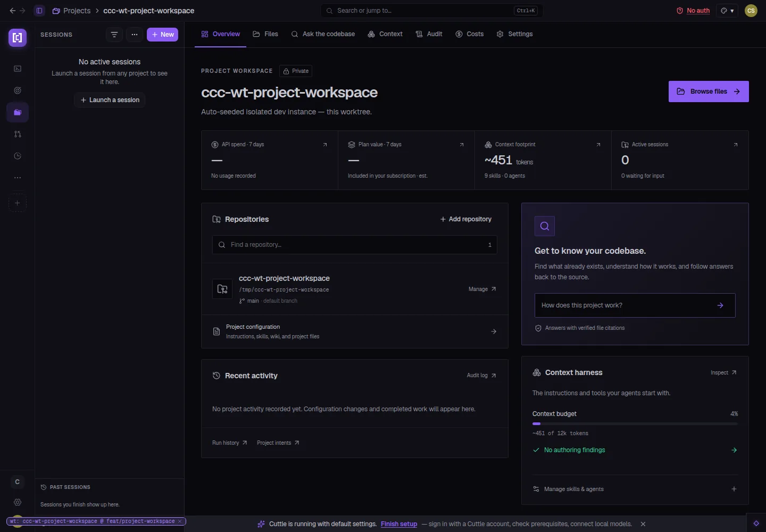
Task: Open Active sessions card arrow
Action: point(736,145)
